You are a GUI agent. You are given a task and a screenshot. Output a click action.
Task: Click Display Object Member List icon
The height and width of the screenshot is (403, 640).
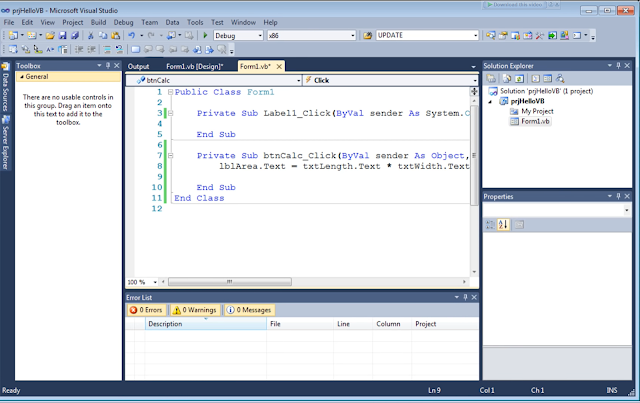pos(13,49)
